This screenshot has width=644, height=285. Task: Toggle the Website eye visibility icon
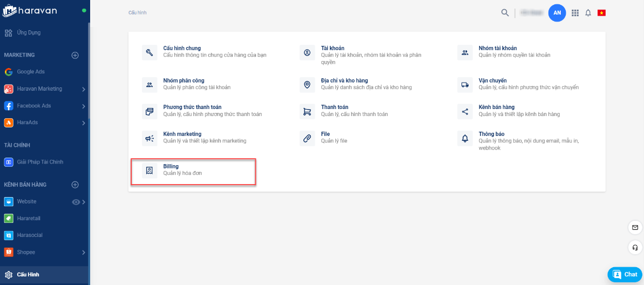[76, 202]
